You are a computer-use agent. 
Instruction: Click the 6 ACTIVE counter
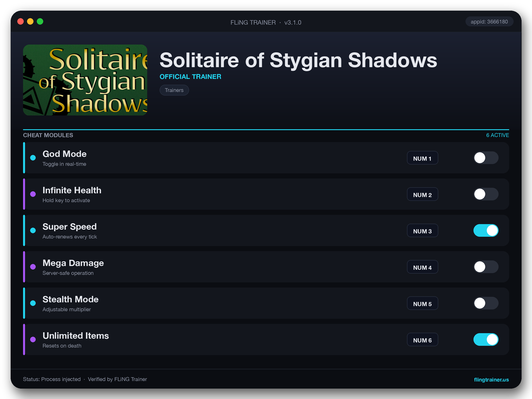coord(497,135)
